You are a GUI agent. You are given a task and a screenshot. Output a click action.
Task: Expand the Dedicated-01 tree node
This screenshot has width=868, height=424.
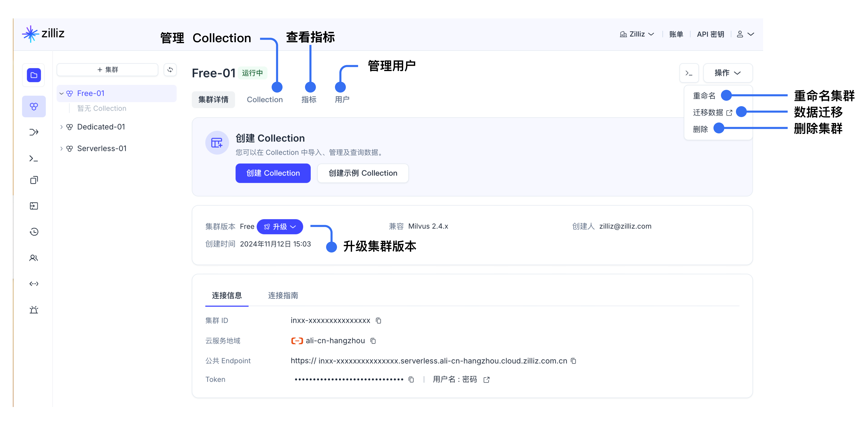pos(61,127)
